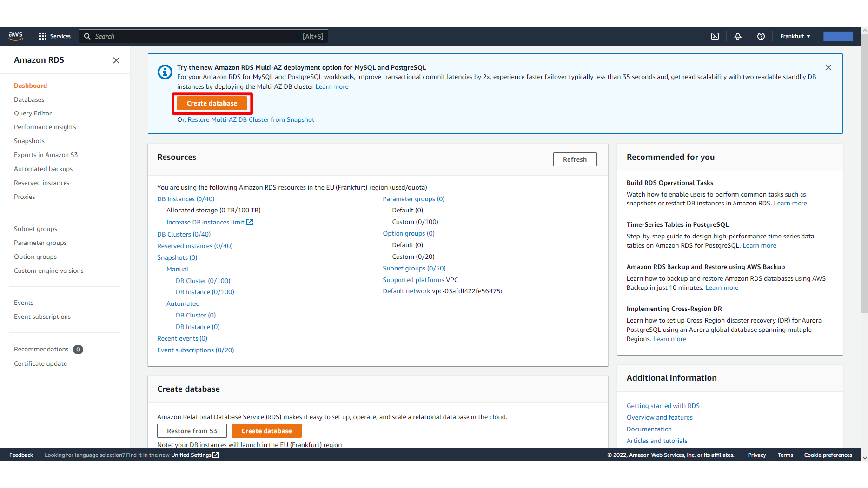Click Create database in the banner
This screenshot has height=488, width=868.
click(212, 104)
